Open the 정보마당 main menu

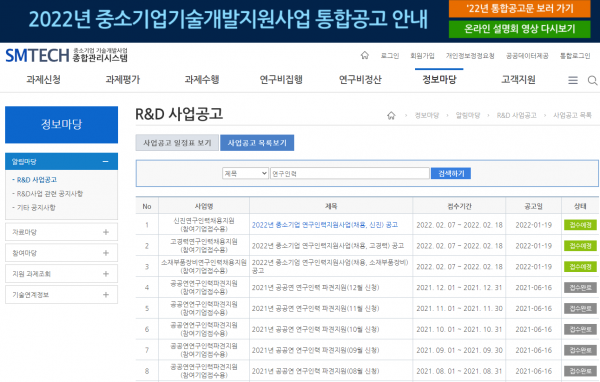[439, 80]
